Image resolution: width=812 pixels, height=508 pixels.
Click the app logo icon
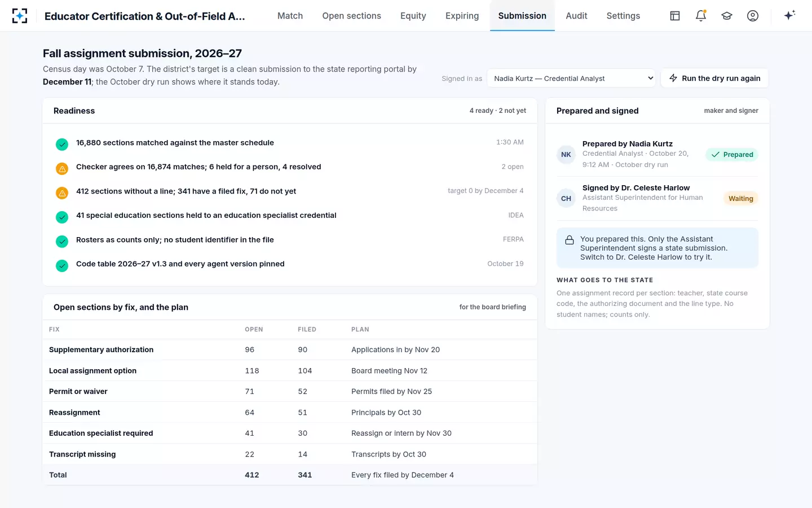20,16
